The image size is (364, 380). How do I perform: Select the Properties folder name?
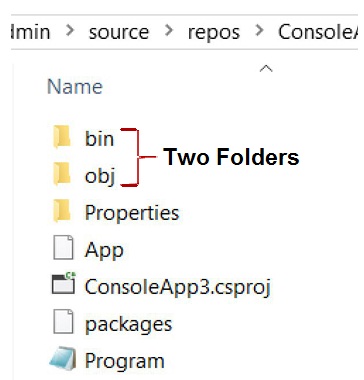(x=132, y=213)
